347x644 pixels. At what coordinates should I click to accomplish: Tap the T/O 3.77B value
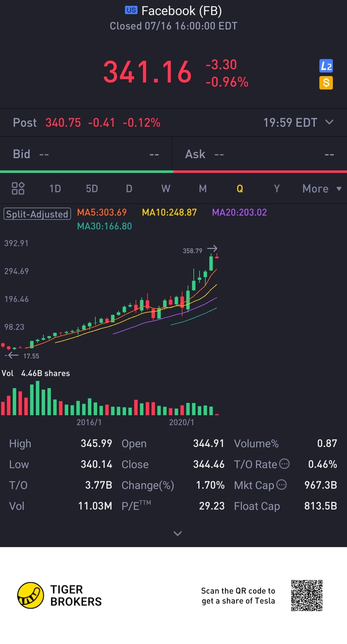pyautogui.click(x=99, y=485)
